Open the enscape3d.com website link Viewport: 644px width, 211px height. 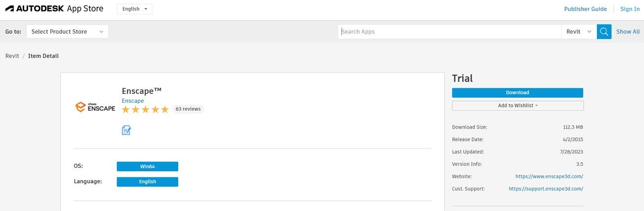point(549,176)
